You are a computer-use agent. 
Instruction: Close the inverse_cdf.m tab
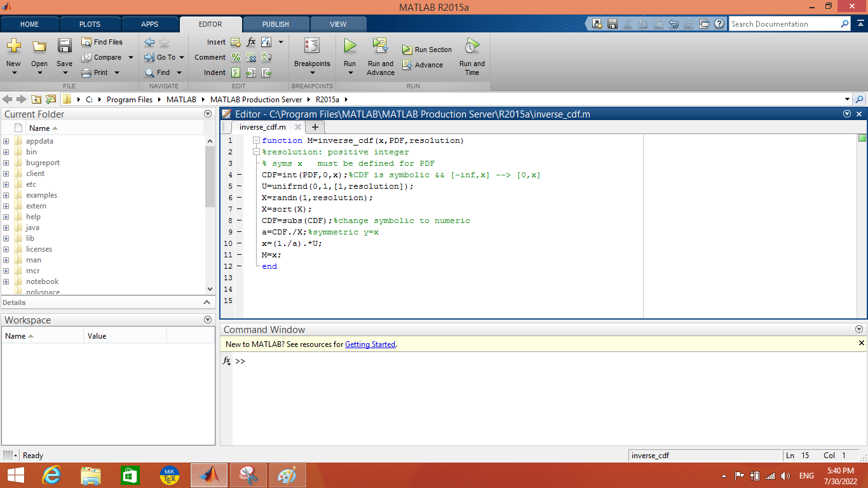click(298, 127)
